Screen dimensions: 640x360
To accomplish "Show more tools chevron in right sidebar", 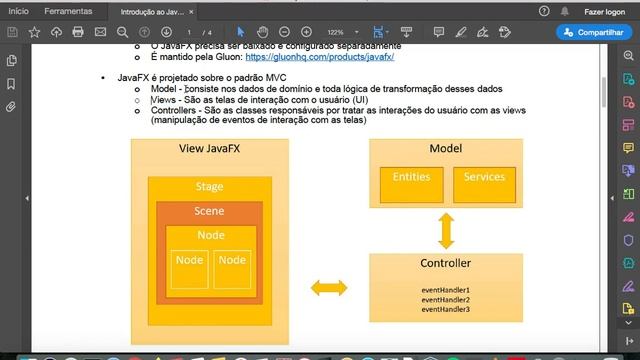I will (x=629, y=323).
